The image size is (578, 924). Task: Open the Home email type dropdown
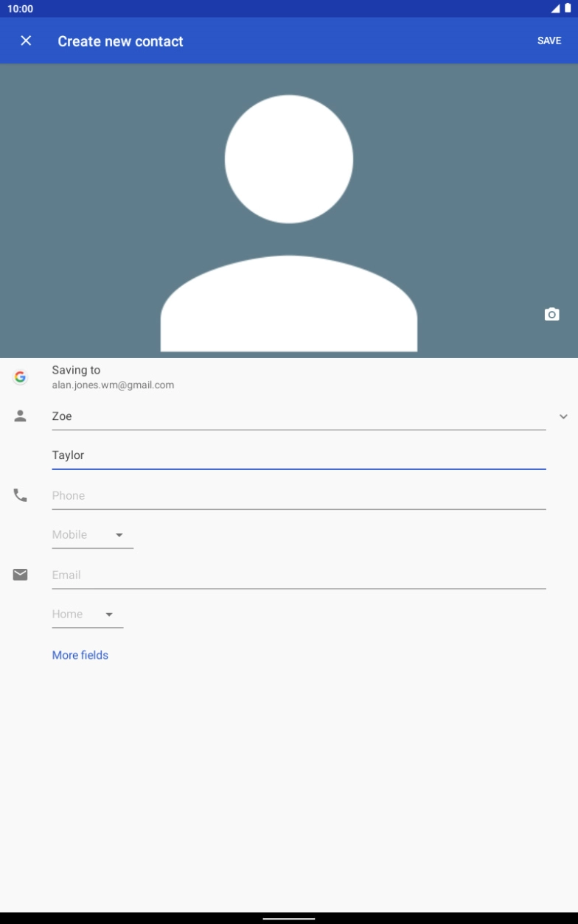[x=86, y=615]
